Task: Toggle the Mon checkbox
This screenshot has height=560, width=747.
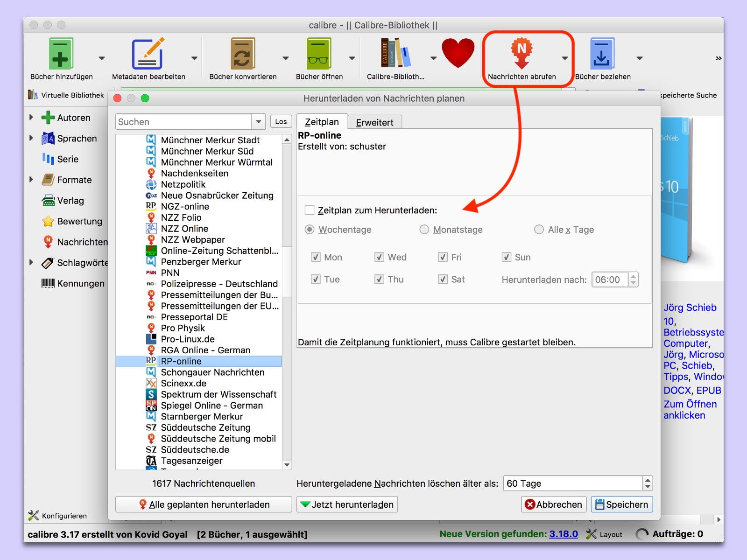Action: tap(316, 257)
